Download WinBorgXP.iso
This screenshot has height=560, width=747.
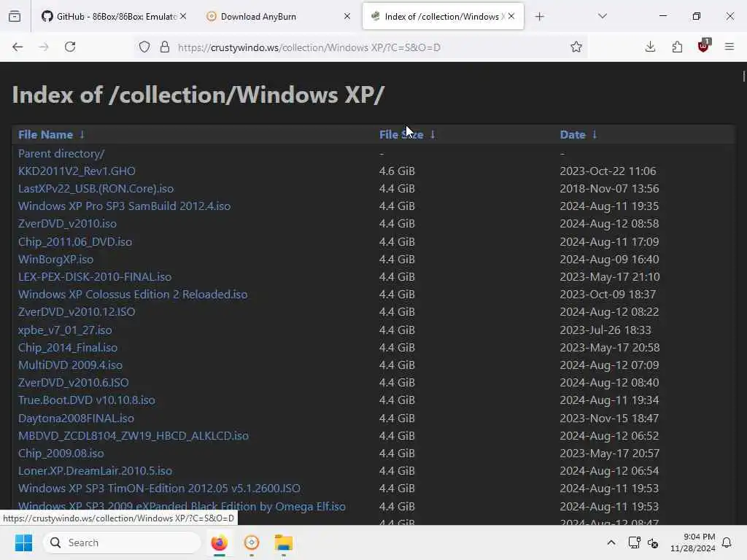click(x=55, y=259)
